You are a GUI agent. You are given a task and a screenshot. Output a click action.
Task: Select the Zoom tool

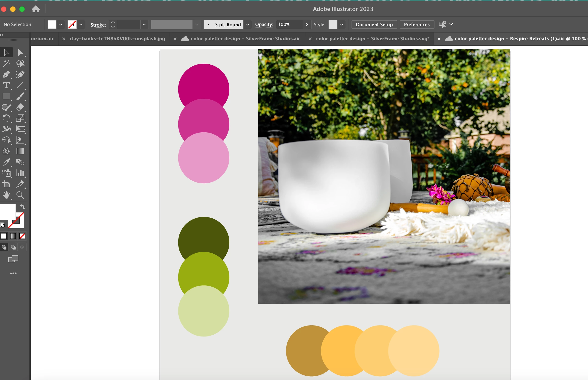pyautogui.click(x=20, y=195)
